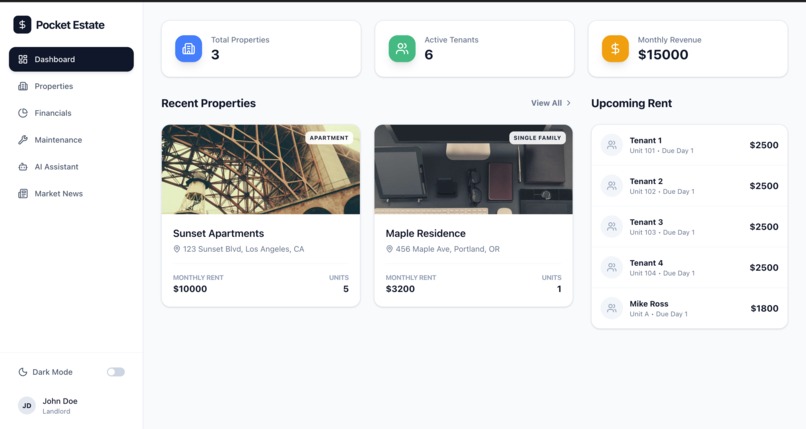Click the Financials pie chart icon
Screen dimensions: 806x429
coord(23,113)
